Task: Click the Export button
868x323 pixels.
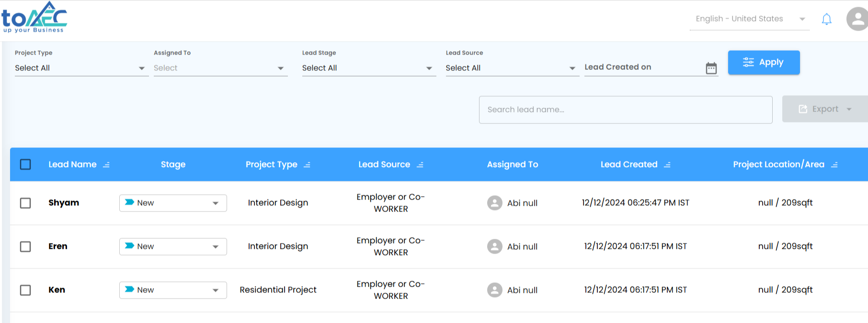Action: coord(824,109)
